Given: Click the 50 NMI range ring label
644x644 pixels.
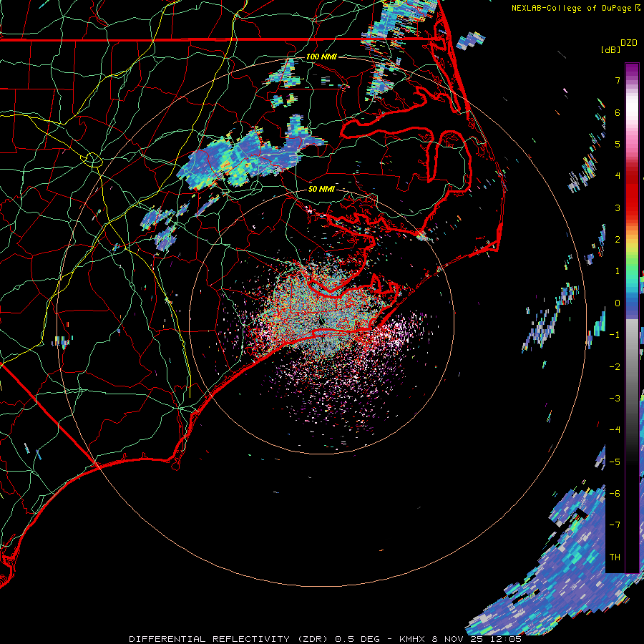Looking at the screenshot, I should click(x=321, y=189).
